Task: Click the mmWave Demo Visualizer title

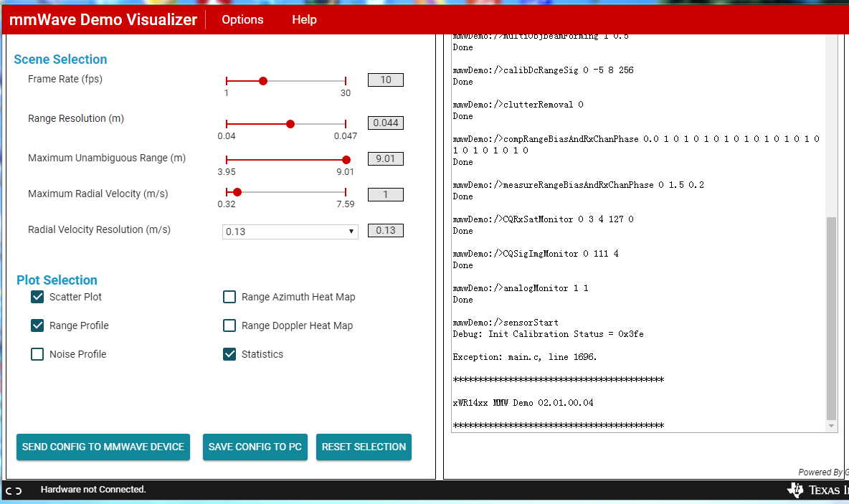Action: (103, 19)
